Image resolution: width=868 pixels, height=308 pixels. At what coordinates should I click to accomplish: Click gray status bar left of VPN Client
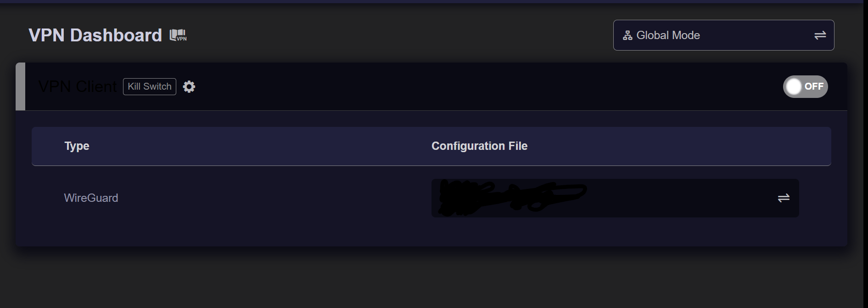tap(20, 86)
